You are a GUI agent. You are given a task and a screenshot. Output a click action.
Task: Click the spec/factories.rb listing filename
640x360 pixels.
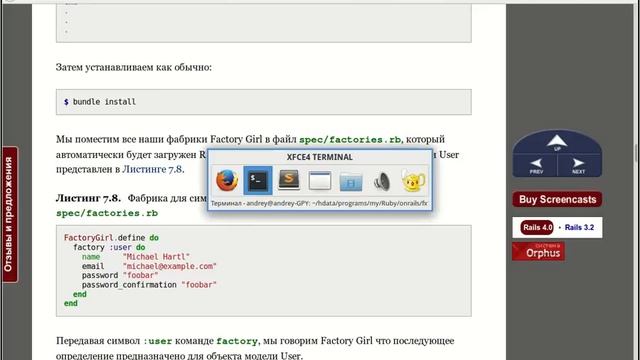[x=107, y=213]
